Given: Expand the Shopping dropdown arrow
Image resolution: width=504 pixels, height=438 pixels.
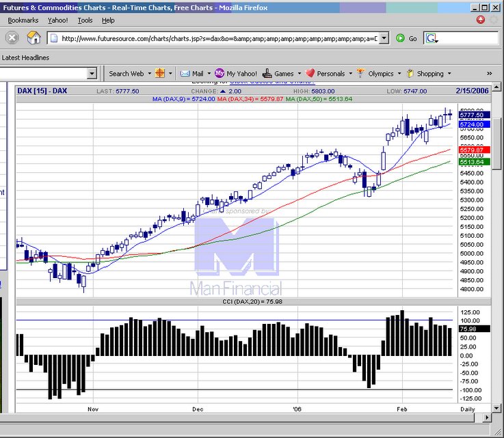Looking at the screenshot, I should point(449,74).
